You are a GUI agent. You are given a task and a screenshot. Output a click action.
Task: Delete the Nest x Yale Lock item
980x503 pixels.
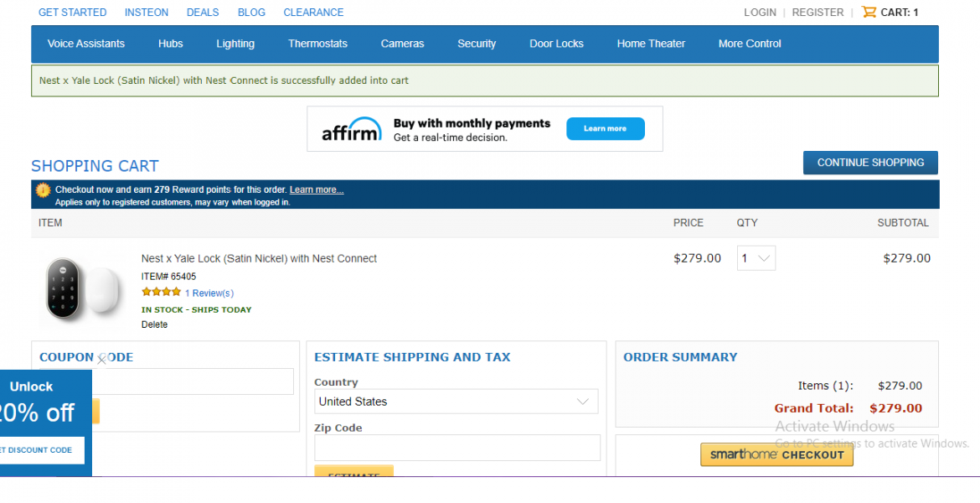[x=154, y=324]
